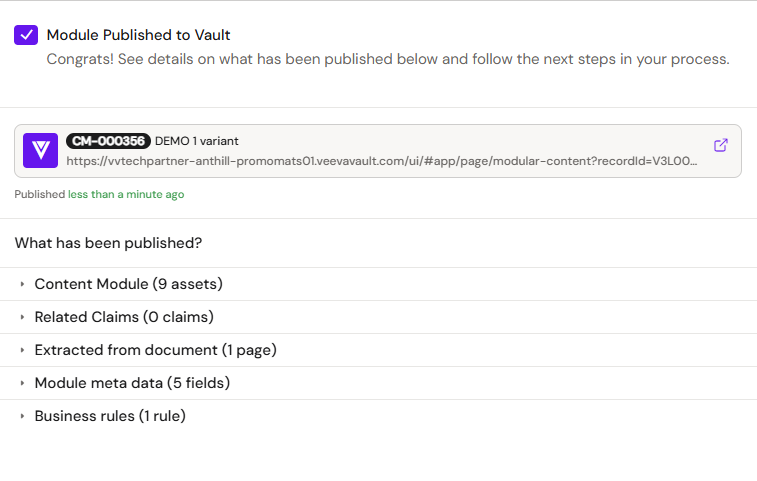Open the module in Vault via external-link icon
The width and height of the screenshot is (757, 481).
click(720, 145)
